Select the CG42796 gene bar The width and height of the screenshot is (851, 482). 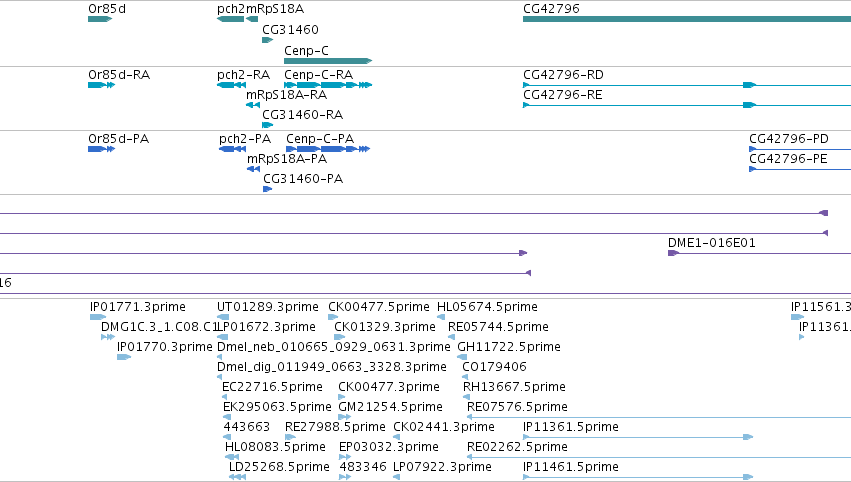point(687,19)
